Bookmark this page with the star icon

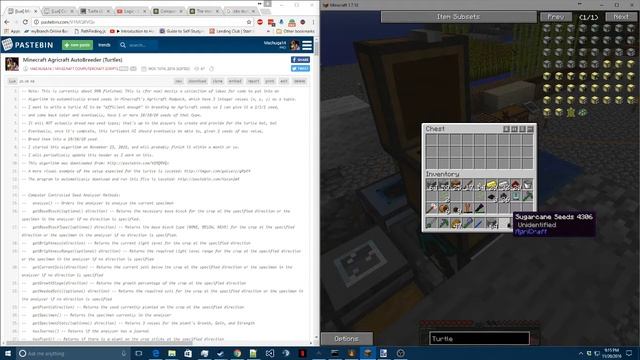tap(249, 22)
